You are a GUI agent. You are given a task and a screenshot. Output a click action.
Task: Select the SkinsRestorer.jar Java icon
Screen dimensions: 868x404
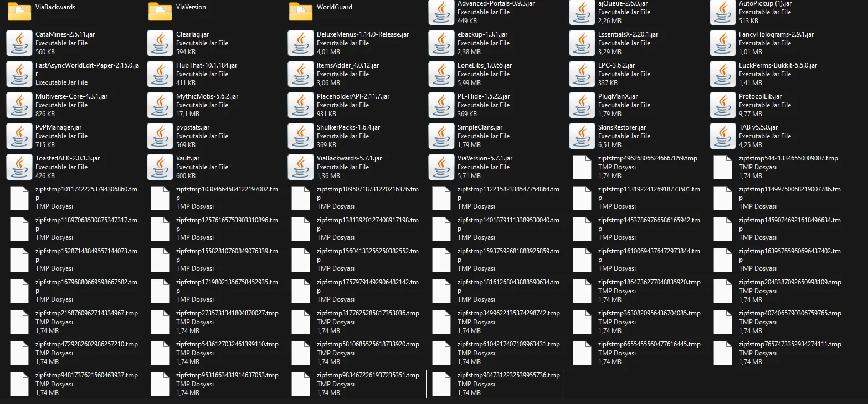(x=582, y=136)
